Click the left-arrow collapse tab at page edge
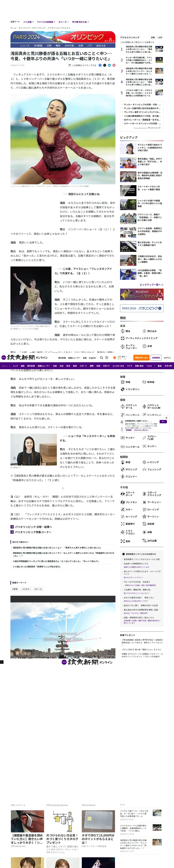The image size is (174, 868). pos(2,662)
